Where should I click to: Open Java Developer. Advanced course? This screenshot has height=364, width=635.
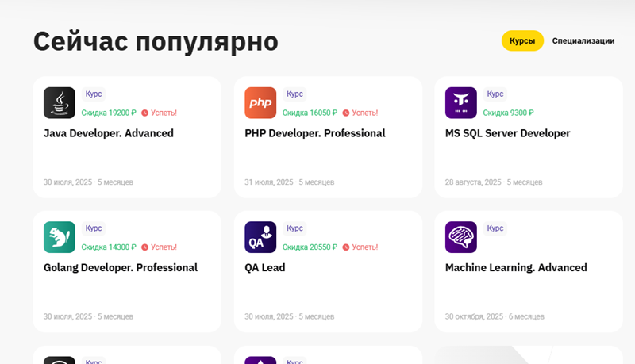point(109,133)
